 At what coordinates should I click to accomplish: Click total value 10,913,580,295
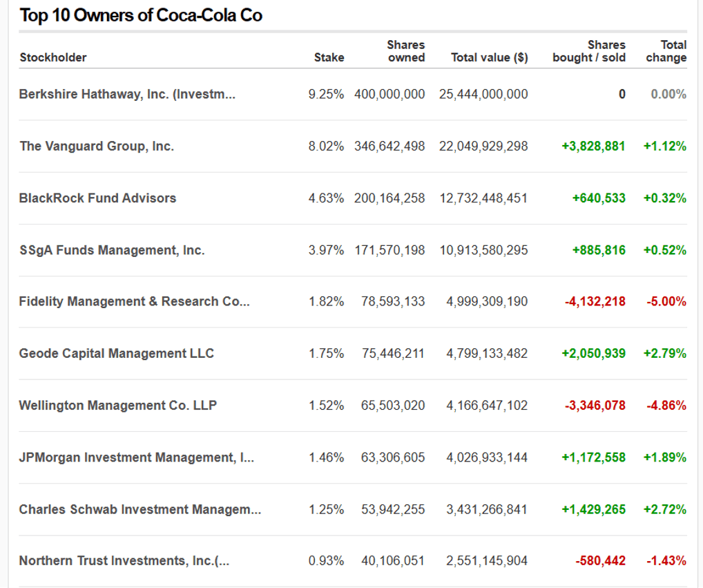coord(483,250)
